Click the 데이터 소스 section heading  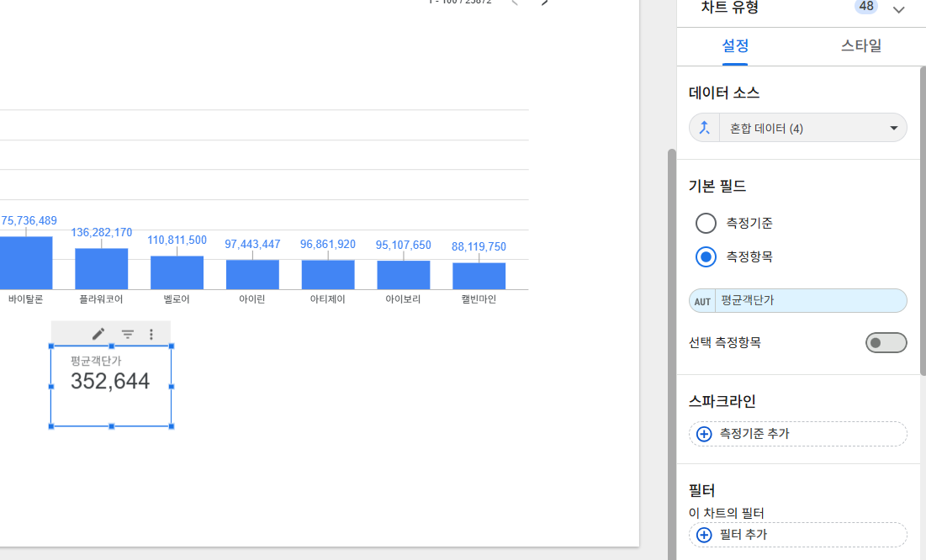click(724, 92)
